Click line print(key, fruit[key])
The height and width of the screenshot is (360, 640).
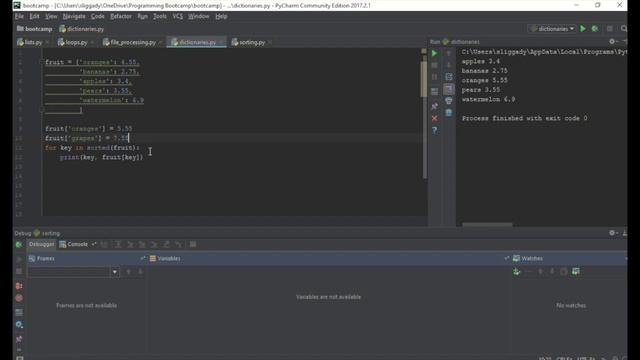[x=101, y=157]
